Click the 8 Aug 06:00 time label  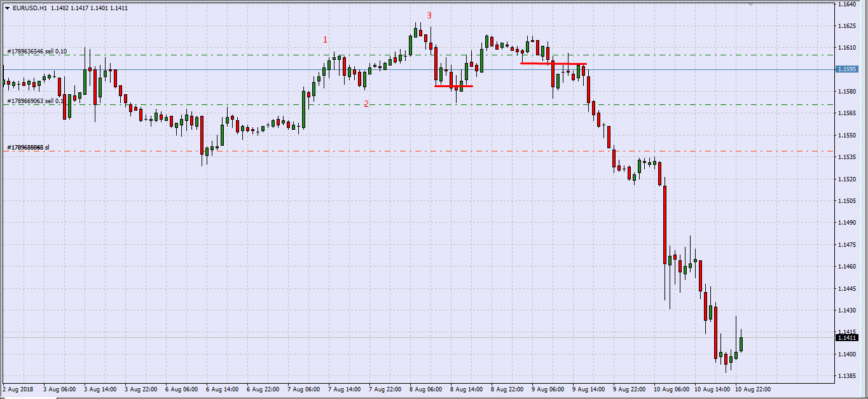tap(426, 388)
